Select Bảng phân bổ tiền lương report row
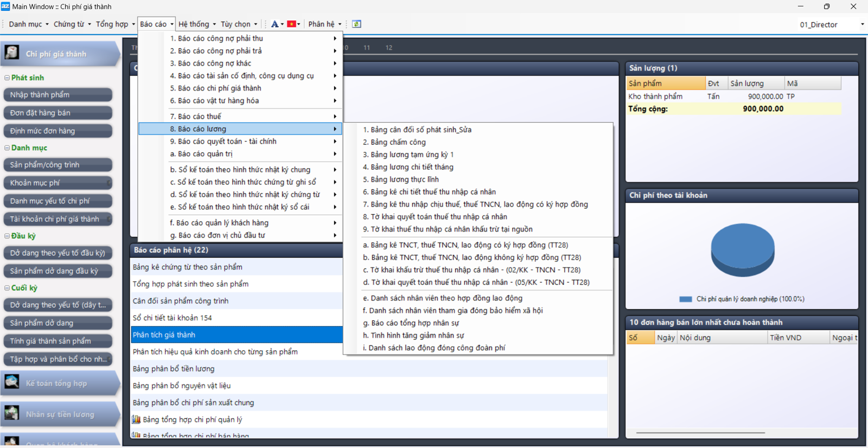Viewport: 868px width, 448px height. [174, 369]
